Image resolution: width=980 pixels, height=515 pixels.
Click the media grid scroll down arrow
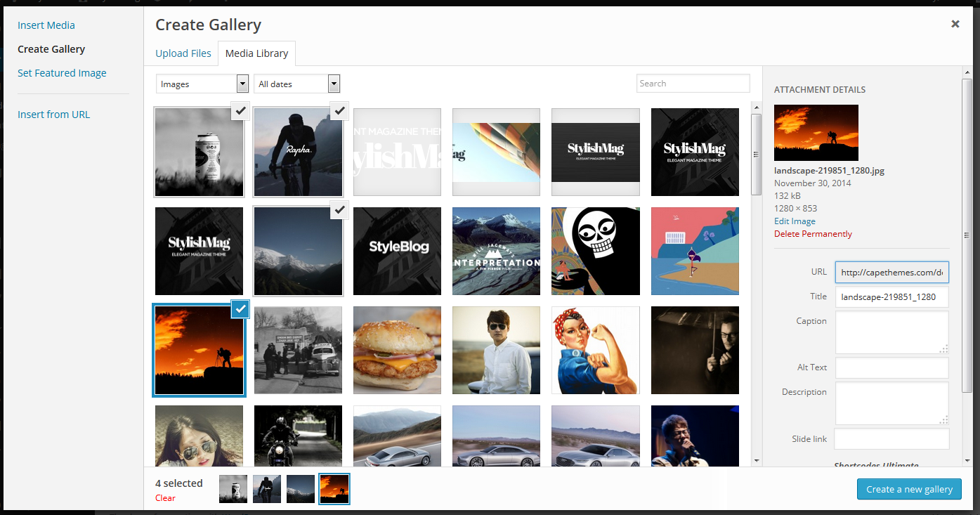click(x=756, y=460)
